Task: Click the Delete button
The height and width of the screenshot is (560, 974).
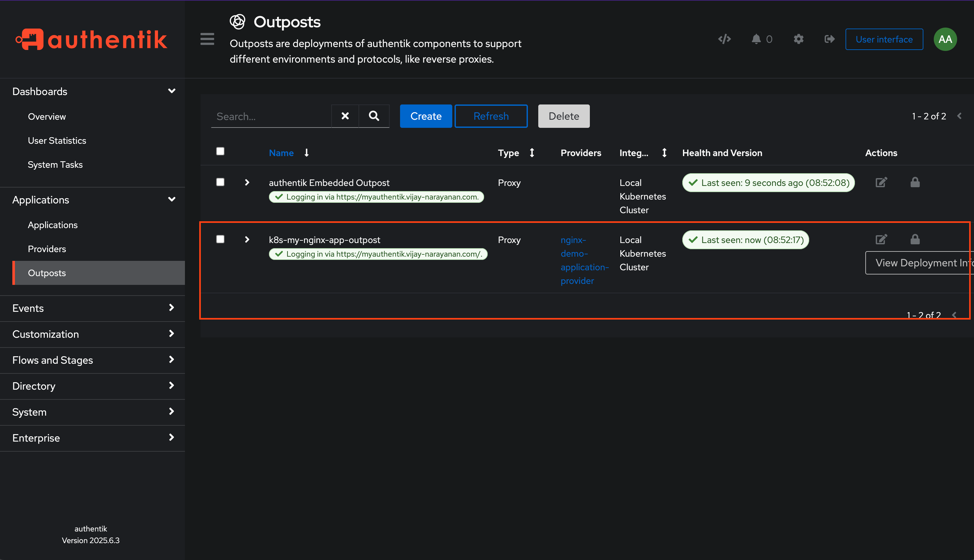Action: [564, 116]
